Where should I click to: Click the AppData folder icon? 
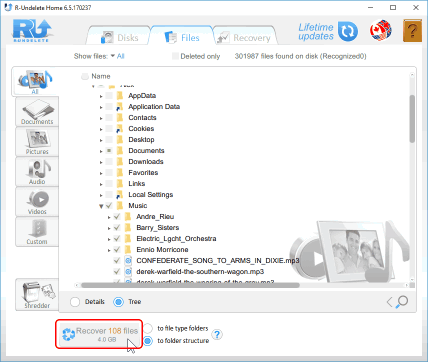pyautogui.click(x=120, y=96)
